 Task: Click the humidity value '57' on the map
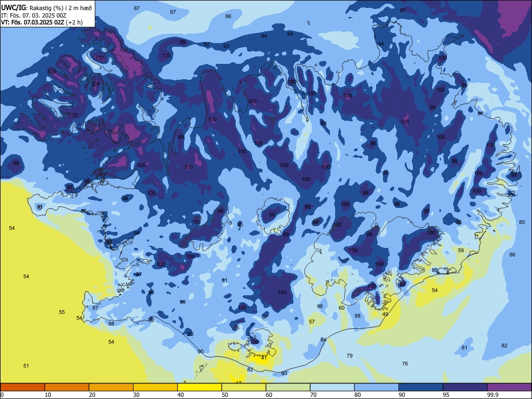(312, 321)
